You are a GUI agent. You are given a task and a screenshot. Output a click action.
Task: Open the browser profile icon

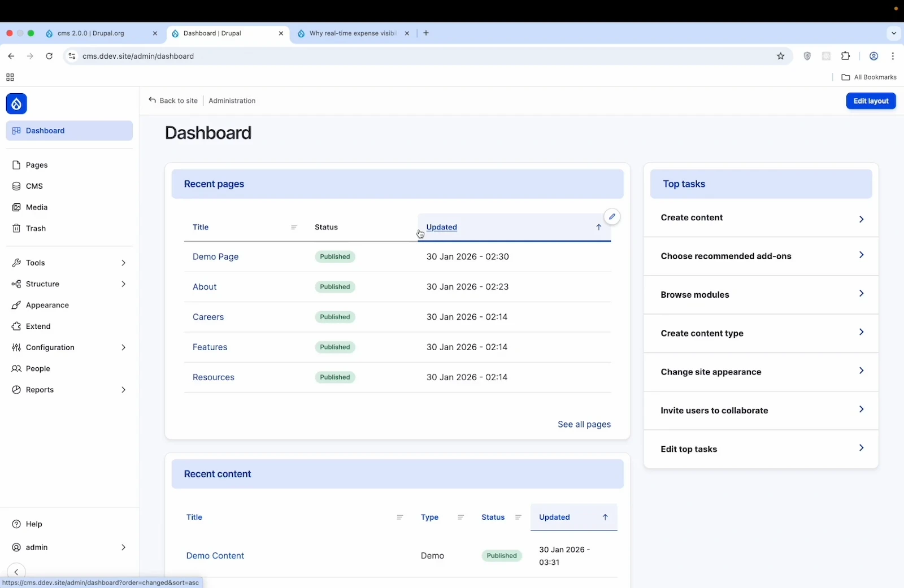873,56
